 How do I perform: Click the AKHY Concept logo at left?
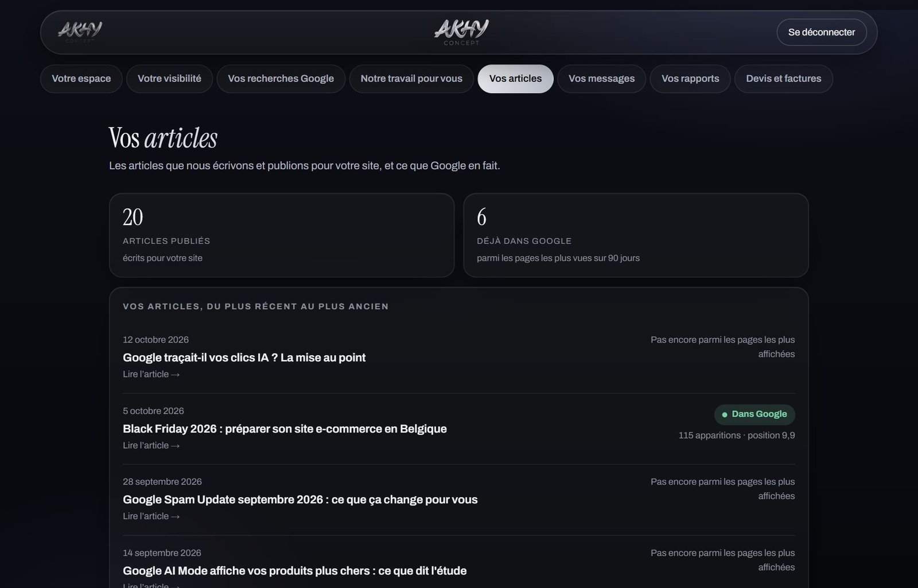coord(80,32)
